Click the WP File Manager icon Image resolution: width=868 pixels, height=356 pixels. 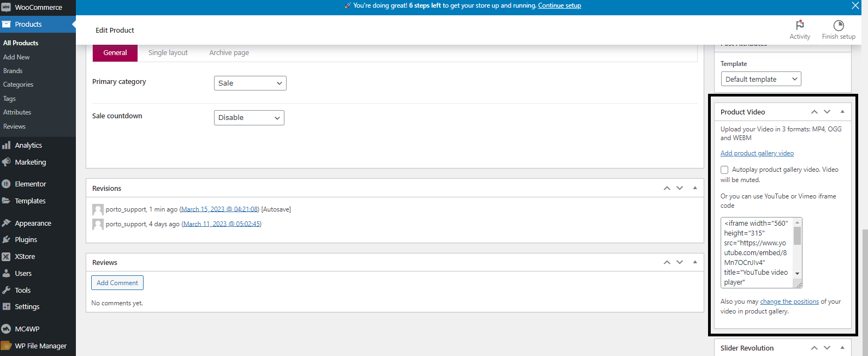tap(6, 346)
